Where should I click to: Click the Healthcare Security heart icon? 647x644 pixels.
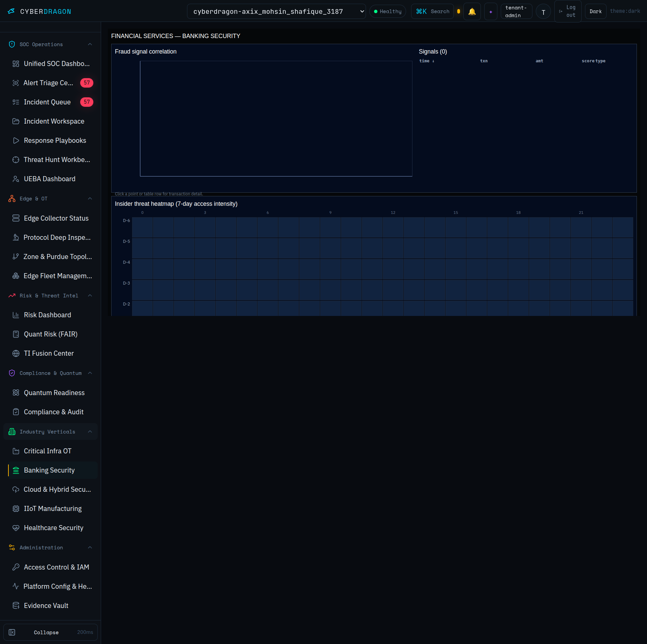[16, 528]
